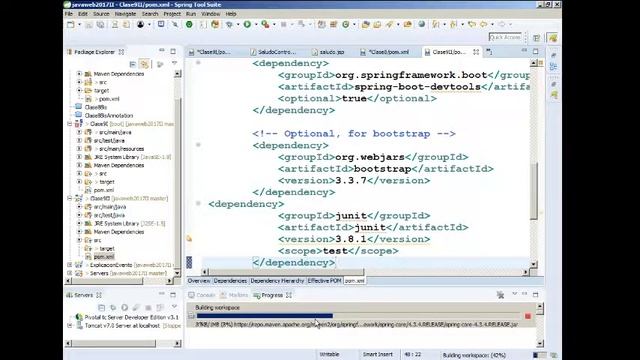
Task: Select highlighted pom.xml under Clase9II
Action: click(x=104, y=257)
